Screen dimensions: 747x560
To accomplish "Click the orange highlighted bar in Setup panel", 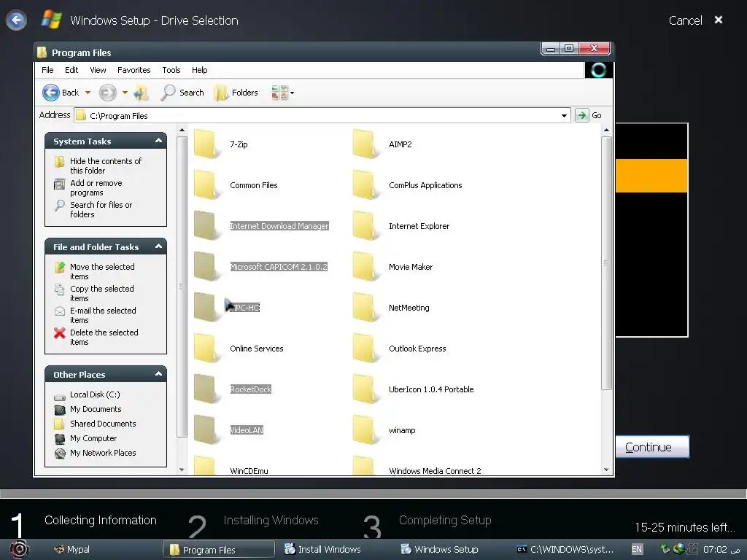I will [651, 176].
